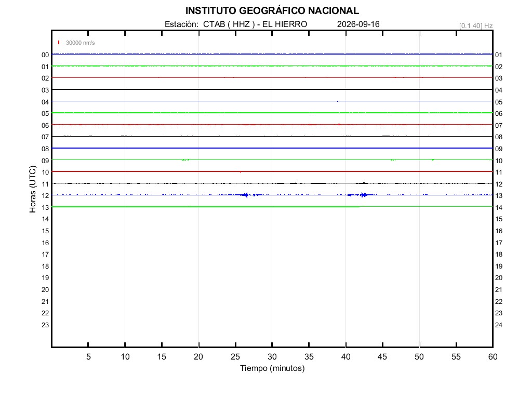Click the hour 24 label on the right axis

[498, 325]
